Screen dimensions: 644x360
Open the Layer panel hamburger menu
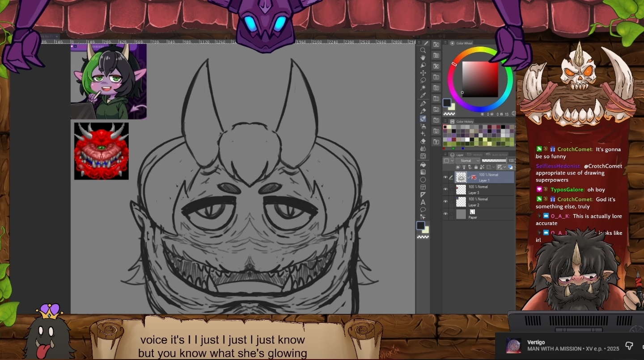(446, 155)
